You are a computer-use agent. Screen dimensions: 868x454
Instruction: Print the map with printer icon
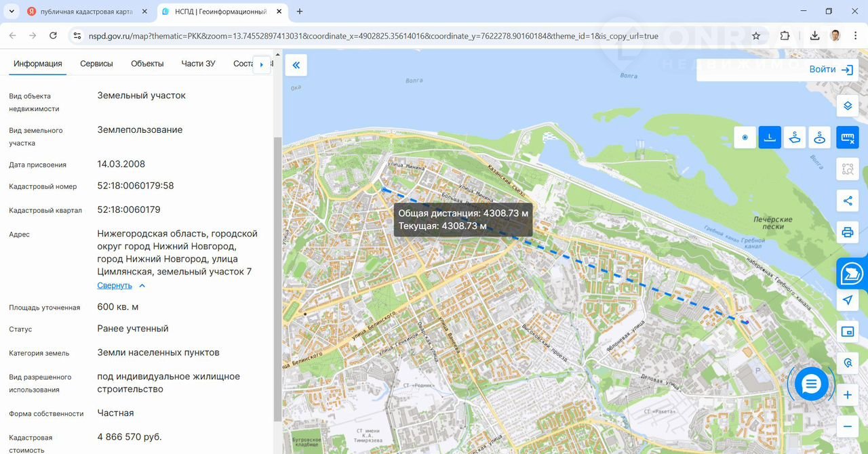click(847, 232)
